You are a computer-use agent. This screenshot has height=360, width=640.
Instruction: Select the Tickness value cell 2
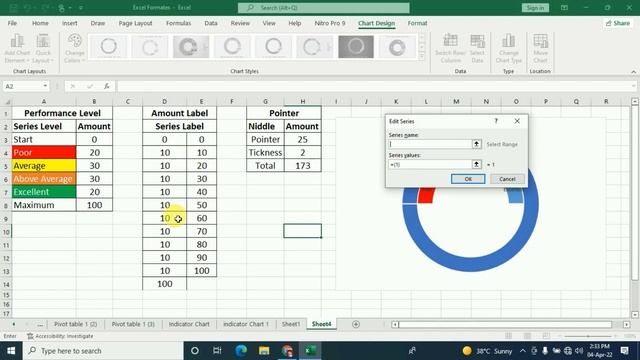[302, 153]
